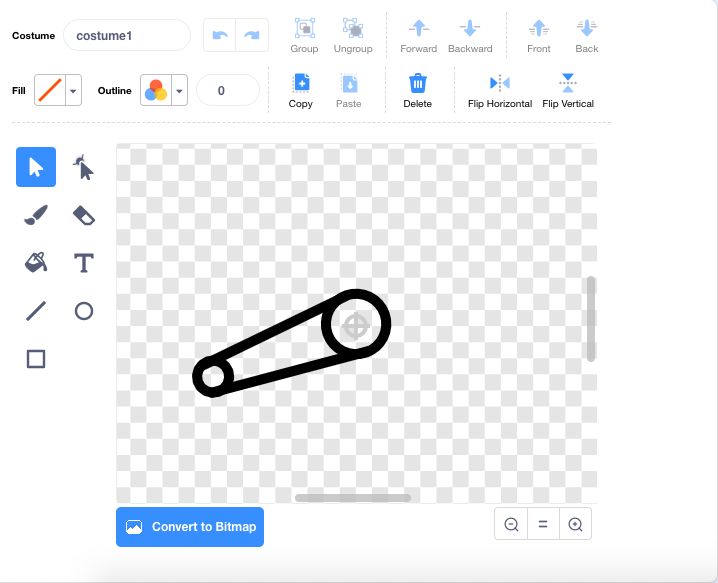The image size is (718, 583).
Task: Select the small circle shape
Action: (x=213, y=376)
